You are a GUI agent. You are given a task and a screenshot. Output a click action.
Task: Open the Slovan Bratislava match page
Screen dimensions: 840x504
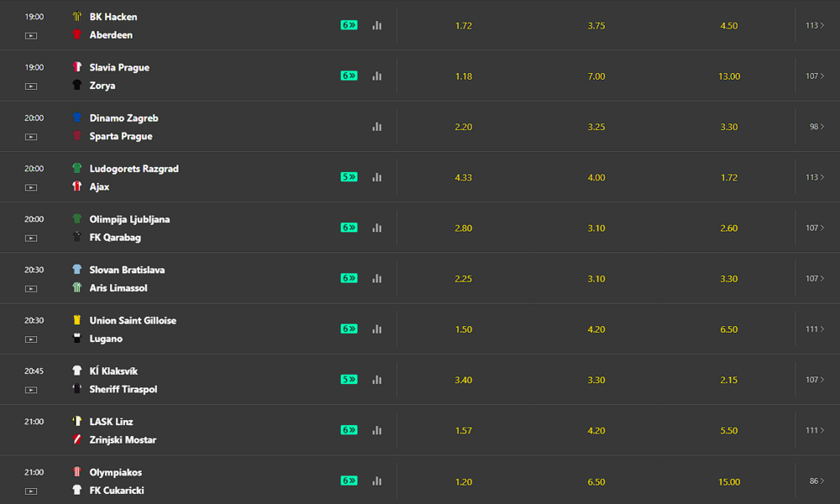127,270
